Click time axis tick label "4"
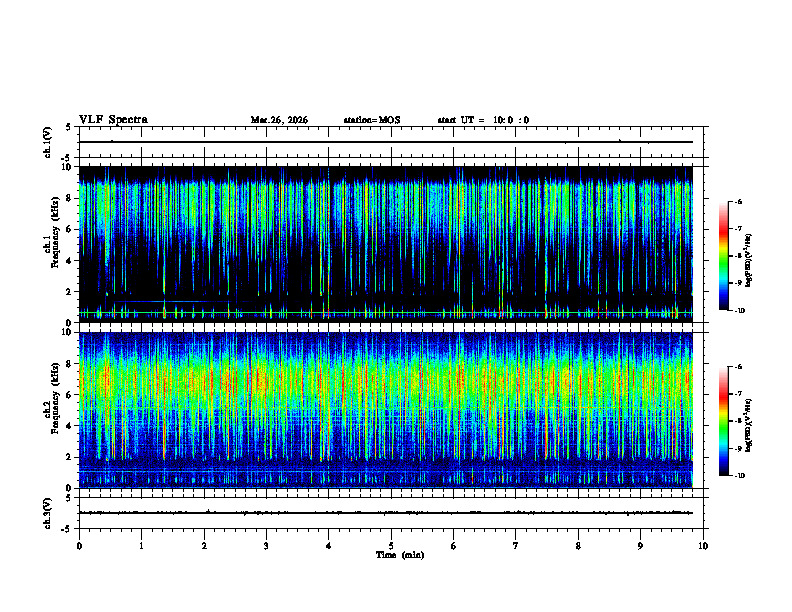This screenshot has height=612, width=792. click(329, 546)
